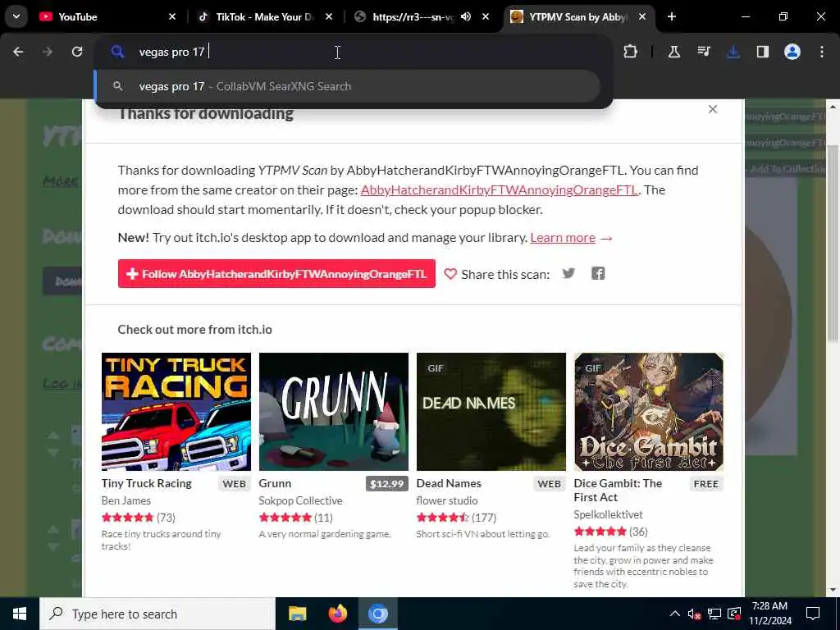Click the Tiny Truck Racing title link
840x630 pixels.
(x=146, y=483)
